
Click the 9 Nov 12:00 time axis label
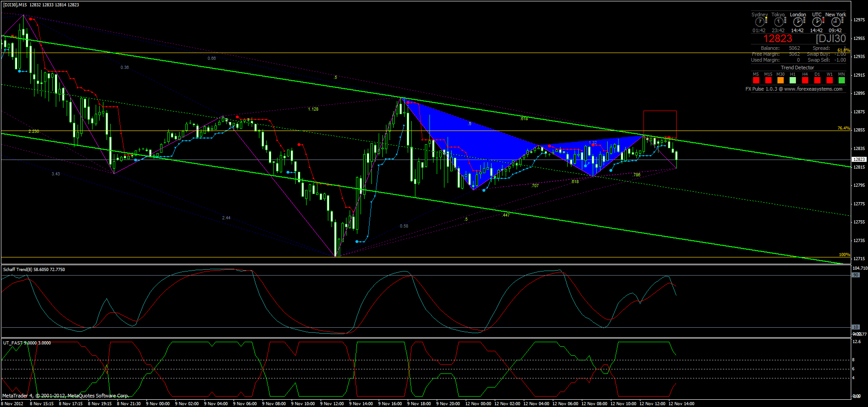332,404
